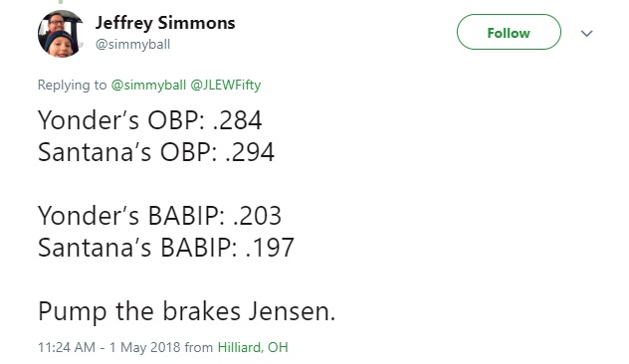Click the 1 May 2018 date text

(x=145, y=347)
